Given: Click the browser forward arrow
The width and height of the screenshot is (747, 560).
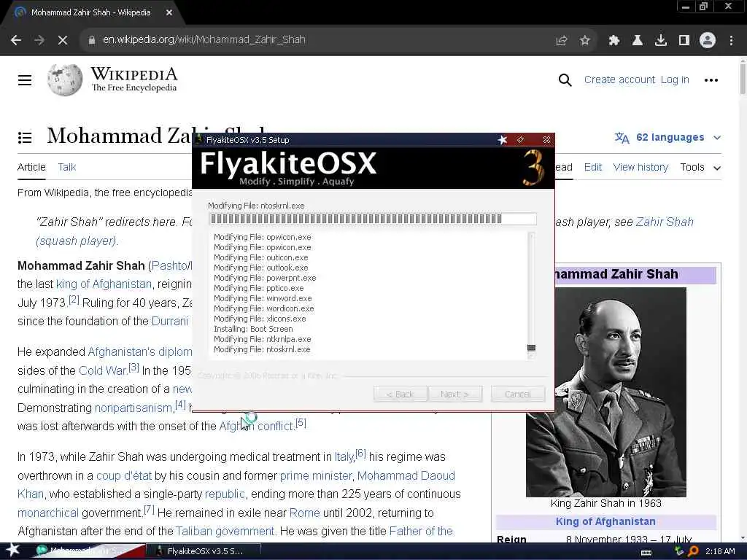Looking at the screenshot, I should click(39, 40).
